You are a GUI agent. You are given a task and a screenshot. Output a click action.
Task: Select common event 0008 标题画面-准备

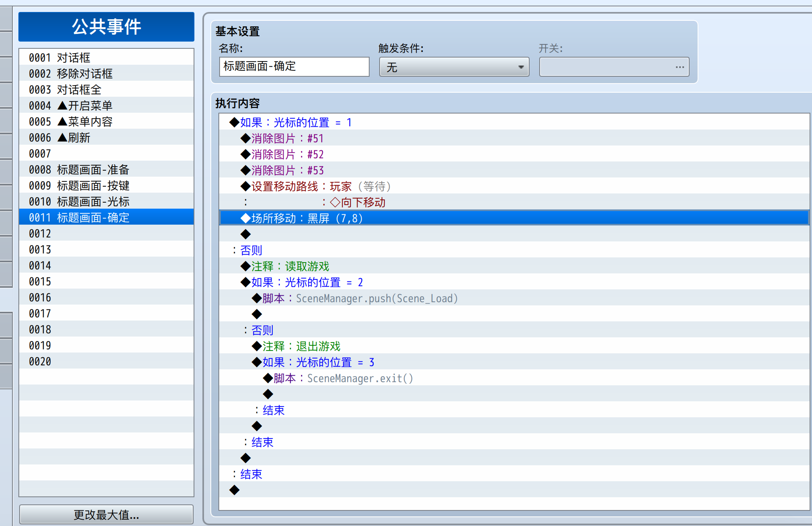pos(106,169)
